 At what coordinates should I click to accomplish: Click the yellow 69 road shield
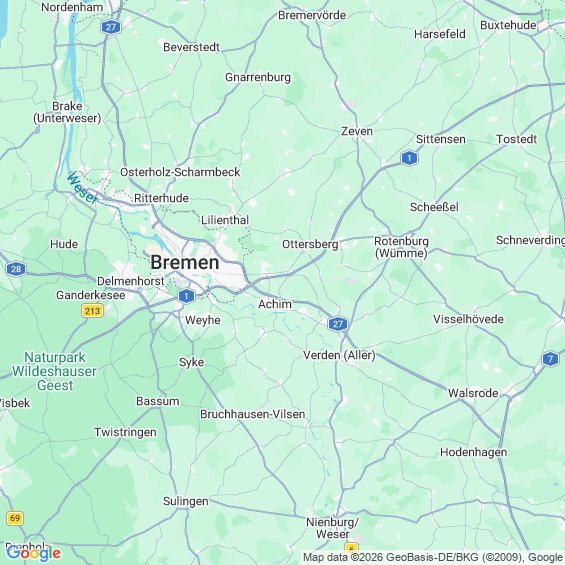15,518
